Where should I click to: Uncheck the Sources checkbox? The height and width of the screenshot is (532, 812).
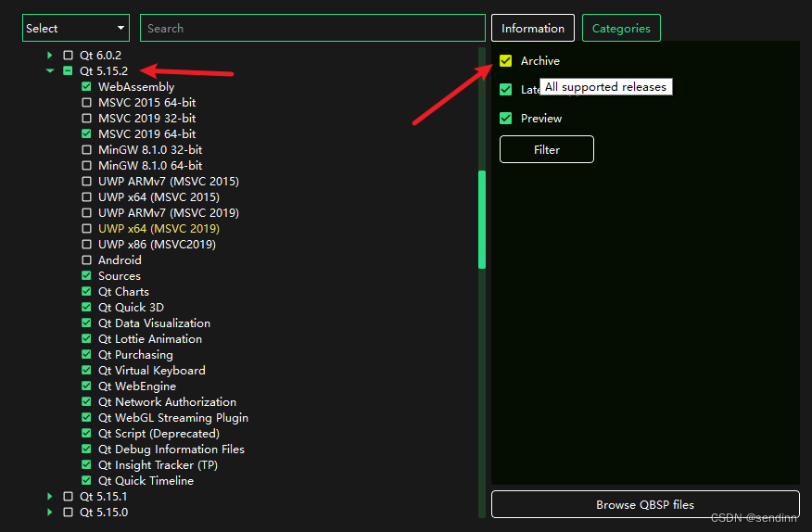[x=86, y=275]
